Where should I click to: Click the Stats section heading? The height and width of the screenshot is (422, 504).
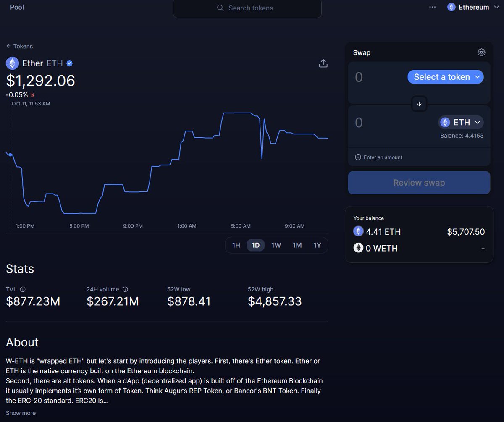click(20, 269)
